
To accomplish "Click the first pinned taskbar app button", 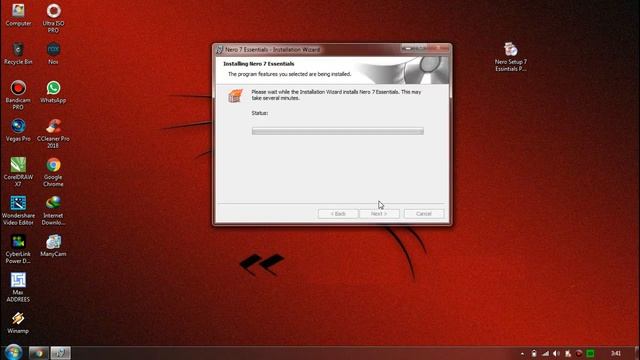I will (38, 353).
